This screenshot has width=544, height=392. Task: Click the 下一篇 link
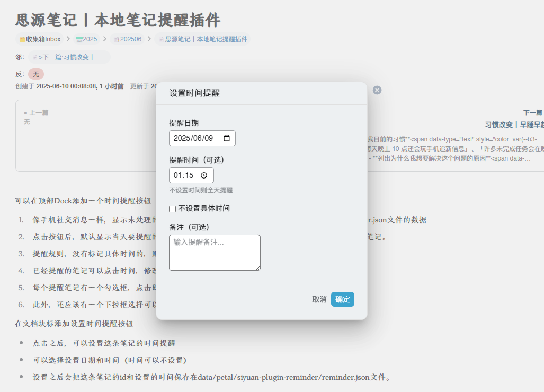pos(532,112)
